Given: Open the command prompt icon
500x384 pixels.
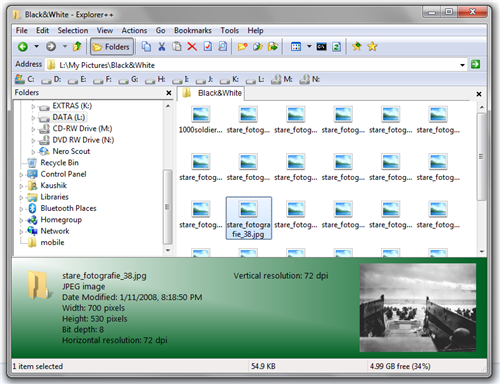Looking at the screenshot, I should coord(321,47).
